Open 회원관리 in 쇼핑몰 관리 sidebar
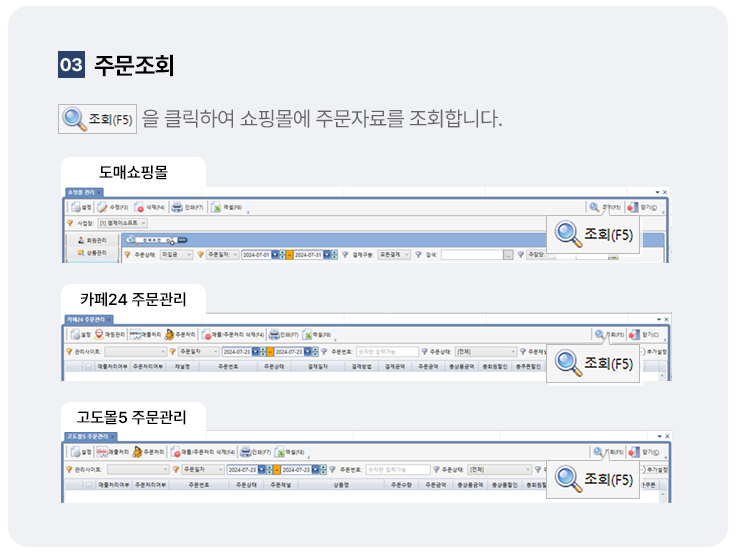The width and height of the screenshot is (737, 557). (92, 240)
